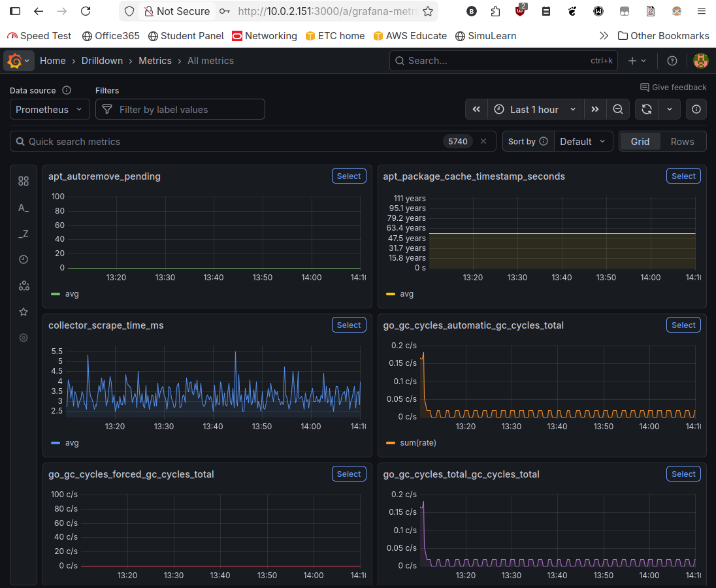The image size is (716, 588).
Task: Go to the Drilldown breadcrumb item
Action: (102, 60)
